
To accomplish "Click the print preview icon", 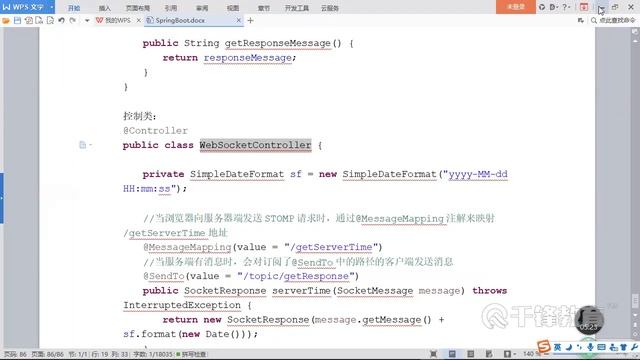I will pos(50,20).
